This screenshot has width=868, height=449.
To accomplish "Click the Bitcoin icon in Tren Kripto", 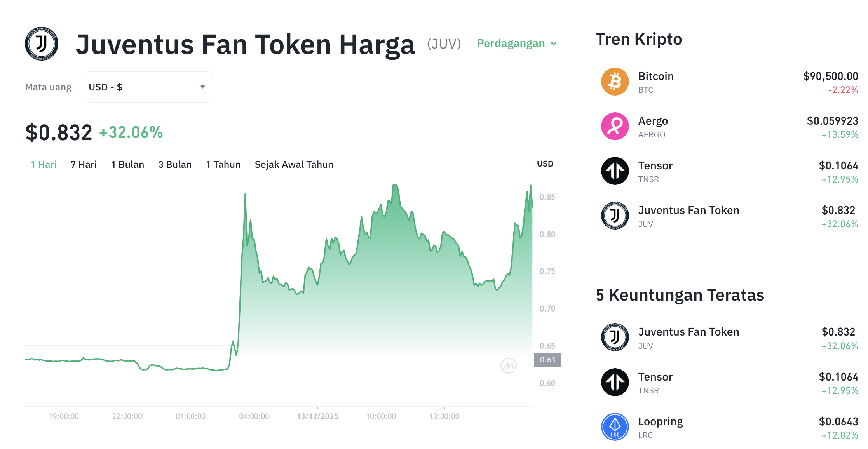I will [615, 81].
